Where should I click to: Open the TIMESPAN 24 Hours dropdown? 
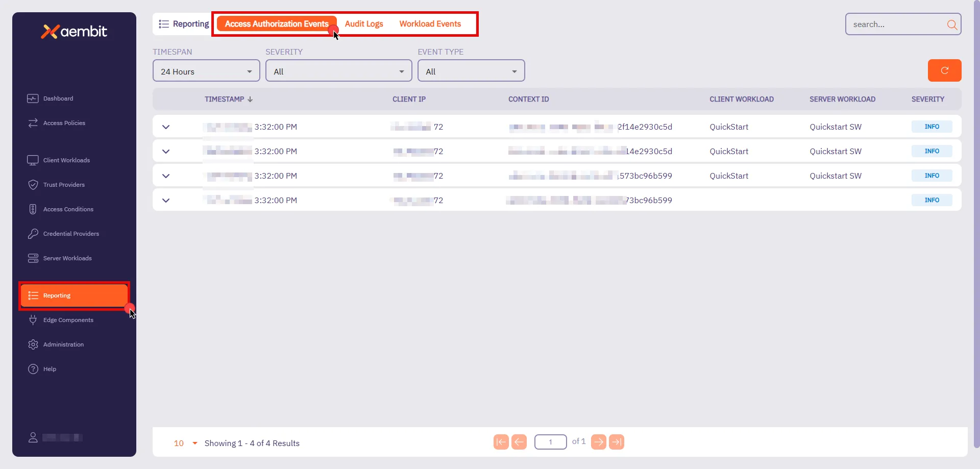tap(206, 70)
